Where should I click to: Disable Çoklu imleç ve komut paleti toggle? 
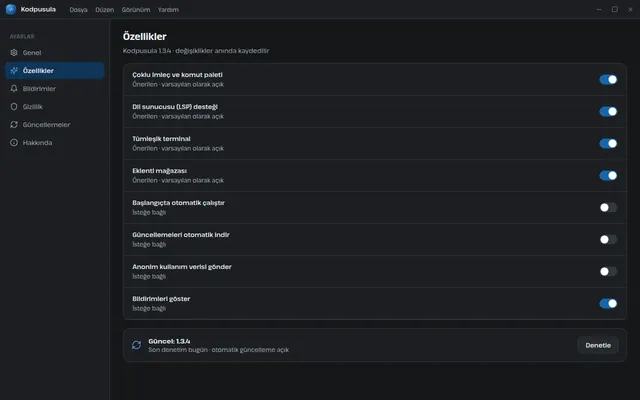[x=608, y=80]
